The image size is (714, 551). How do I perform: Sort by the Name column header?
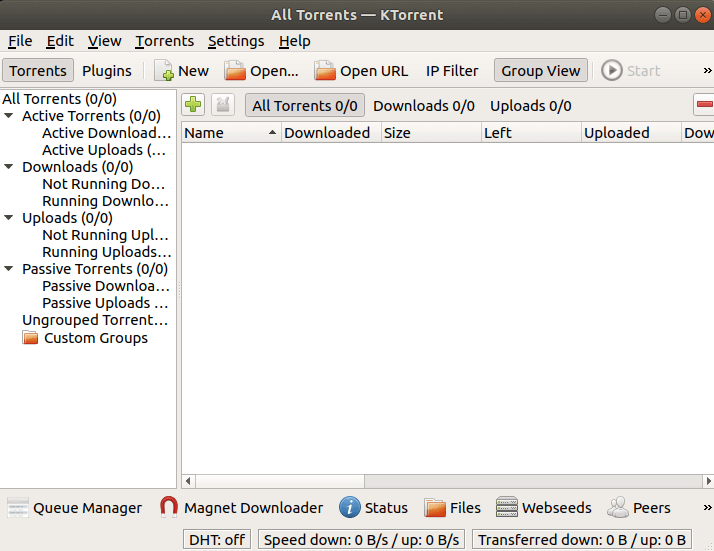click(x=231, y=133)
